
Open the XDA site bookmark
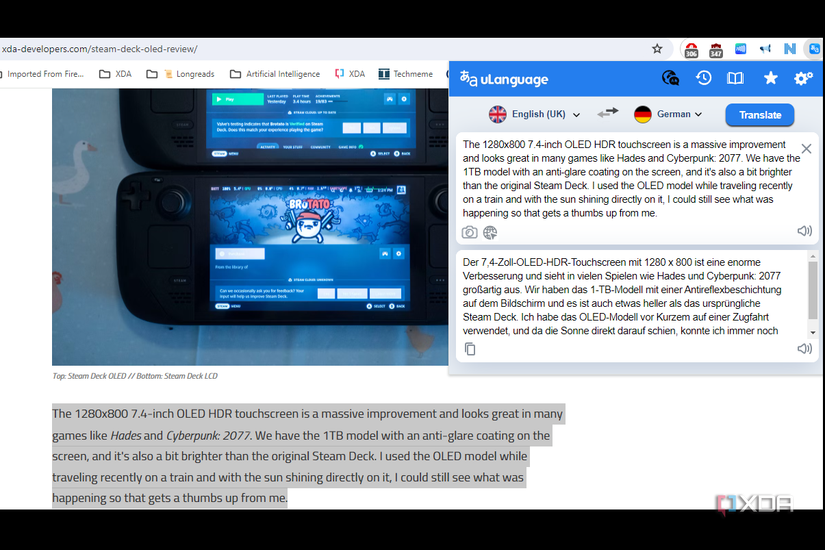[x=350, y=74]
